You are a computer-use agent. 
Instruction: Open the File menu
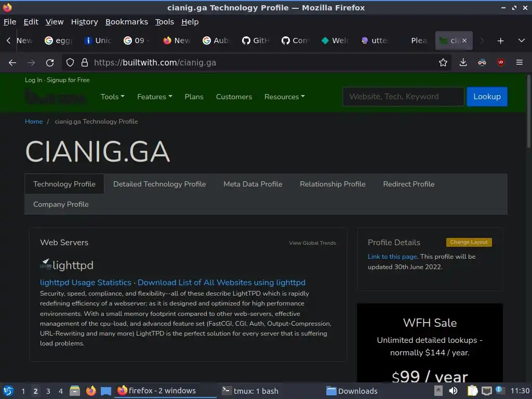[x=10, y=22]
